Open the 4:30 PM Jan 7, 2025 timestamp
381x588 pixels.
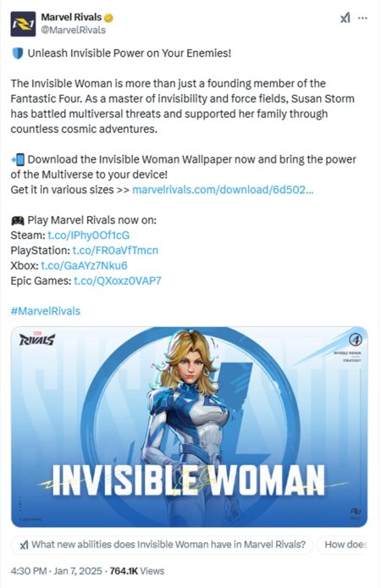[x=56, y=571]
